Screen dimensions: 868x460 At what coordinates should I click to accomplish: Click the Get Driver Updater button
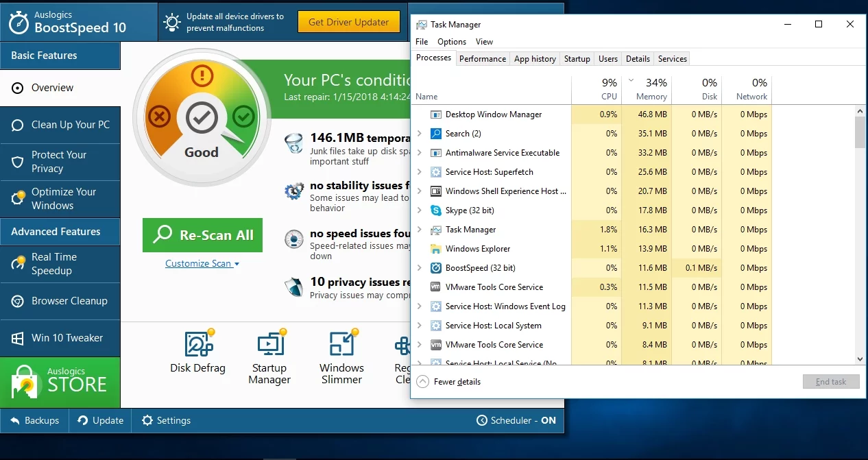[x=348, y=22]
